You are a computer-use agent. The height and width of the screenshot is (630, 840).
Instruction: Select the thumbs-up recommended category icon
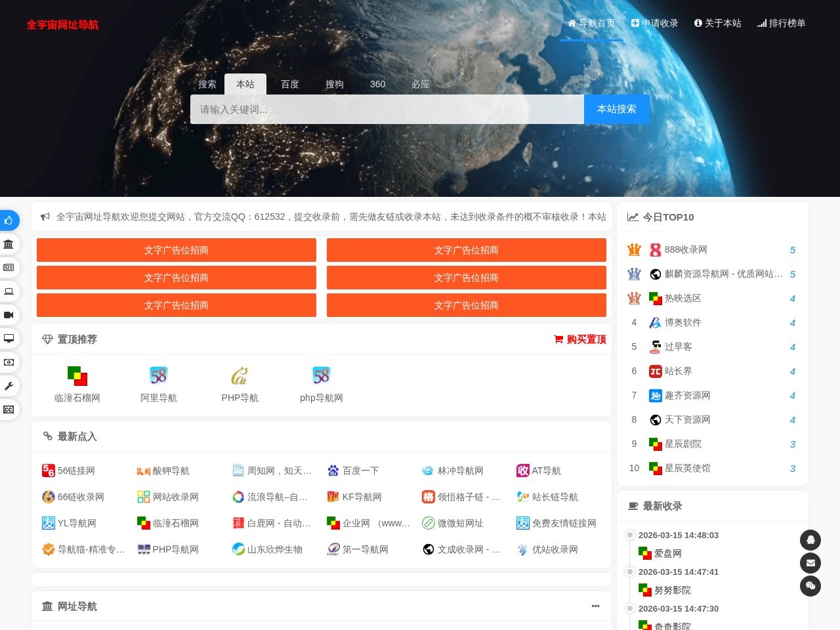click(x=9, y=220)
